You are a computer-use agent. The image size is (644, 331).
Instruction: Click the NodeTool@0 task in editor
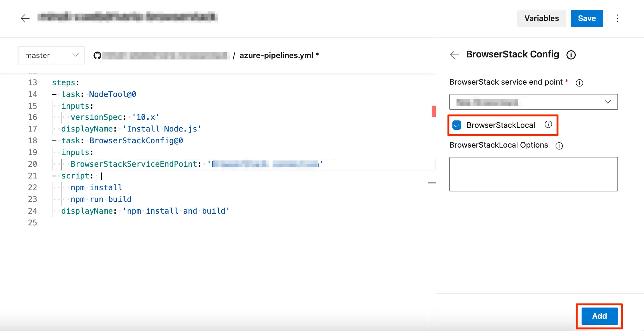112,94
